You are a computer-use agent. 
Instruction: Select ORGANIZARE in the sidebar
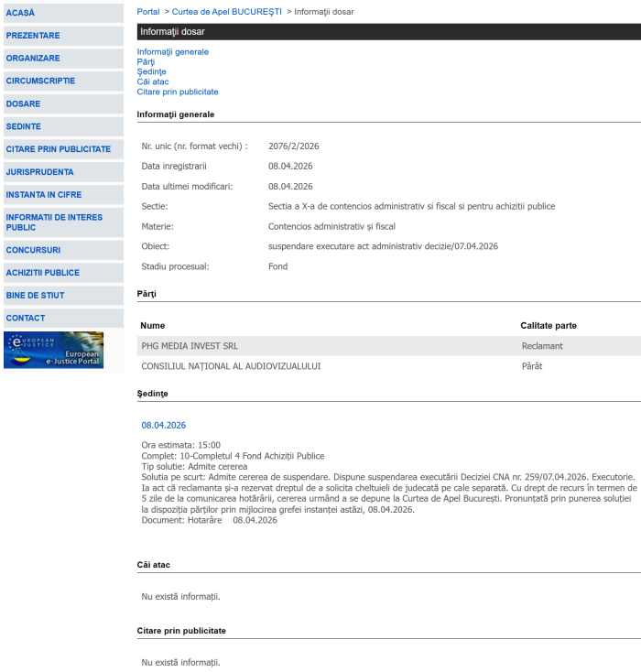coord(33,59)
